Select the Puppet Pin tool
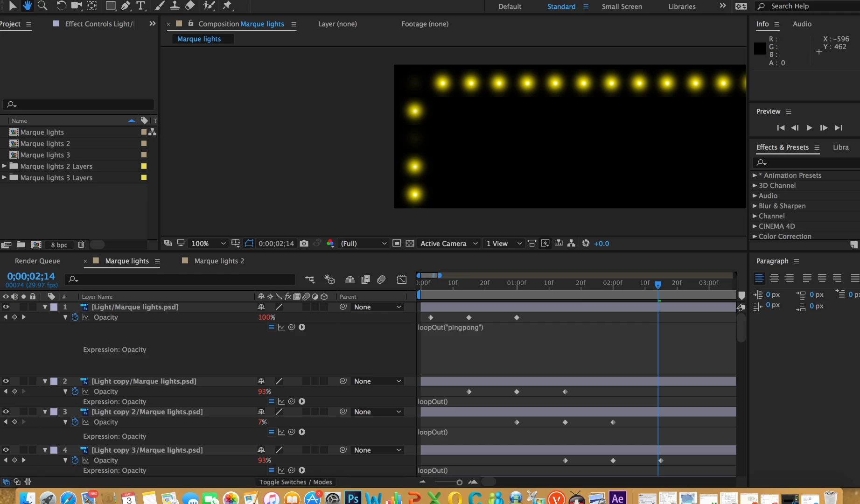This screenshot has height=504, width=860. coord(227,6)
